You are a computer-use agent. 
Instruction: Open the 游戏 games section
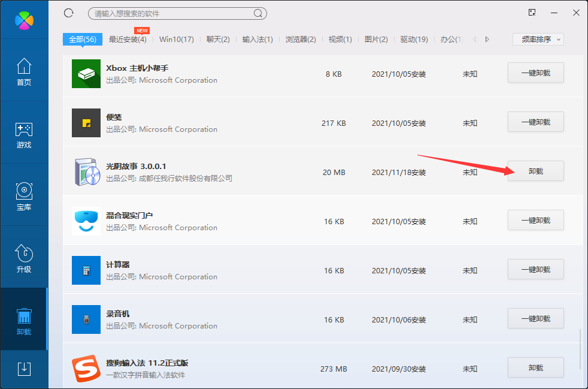pos(24,135)
